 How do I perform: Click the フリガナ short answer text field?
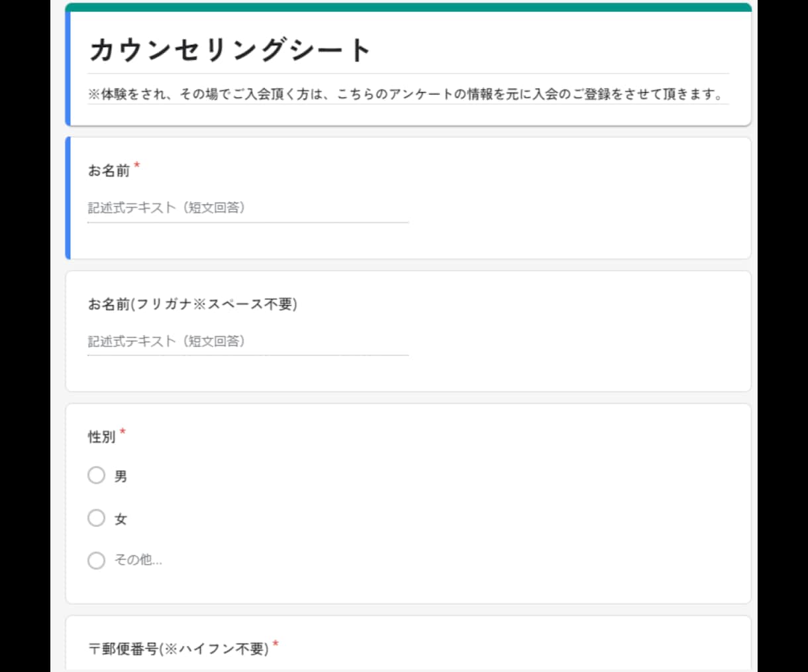coord(248,341)
